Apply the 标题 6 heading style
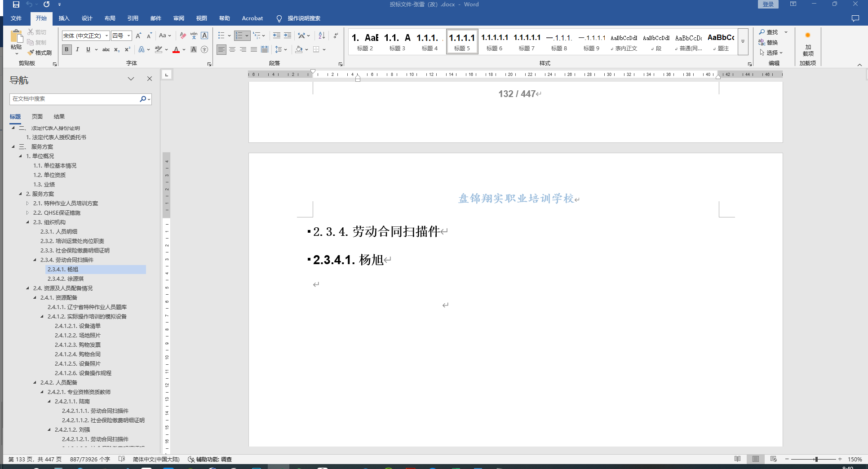Image resolution: width=868 pixels, height=469 pixels. (x=494, y=42)
